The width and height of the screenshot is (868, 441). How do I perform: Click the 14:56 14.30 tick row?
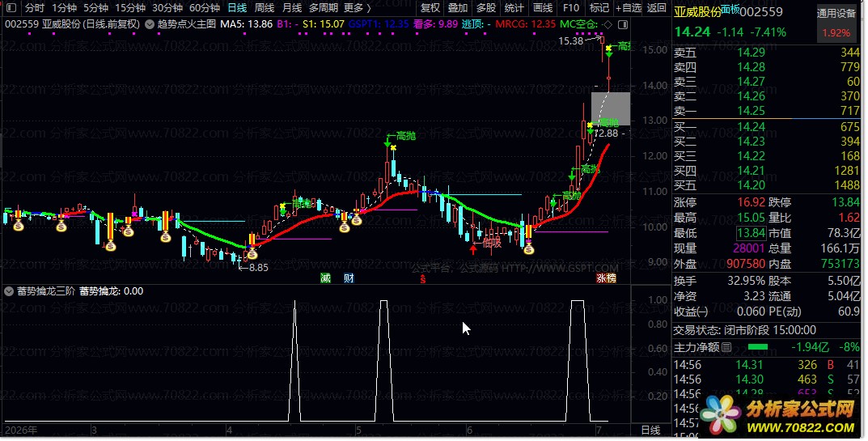(x=767, y=380)
